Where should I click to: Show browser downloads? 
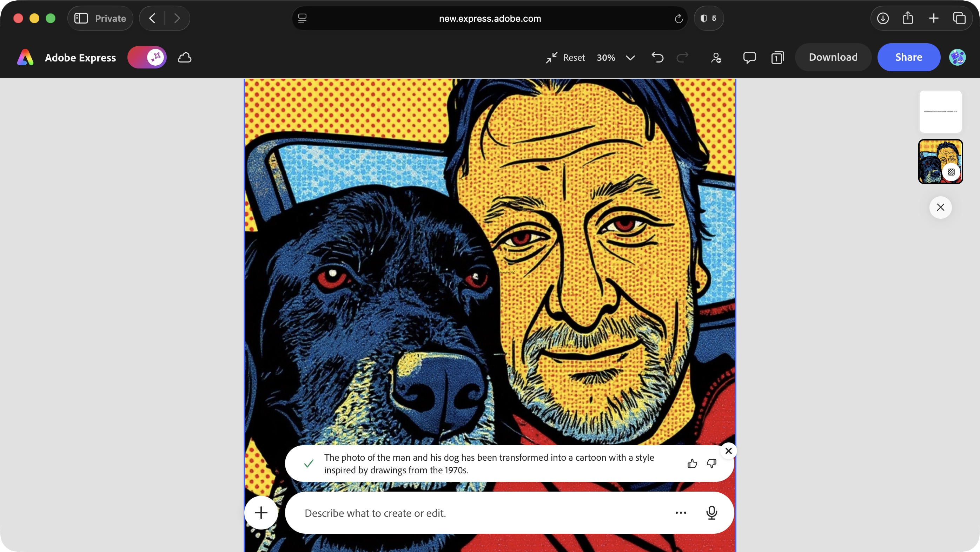coord(883,18)
